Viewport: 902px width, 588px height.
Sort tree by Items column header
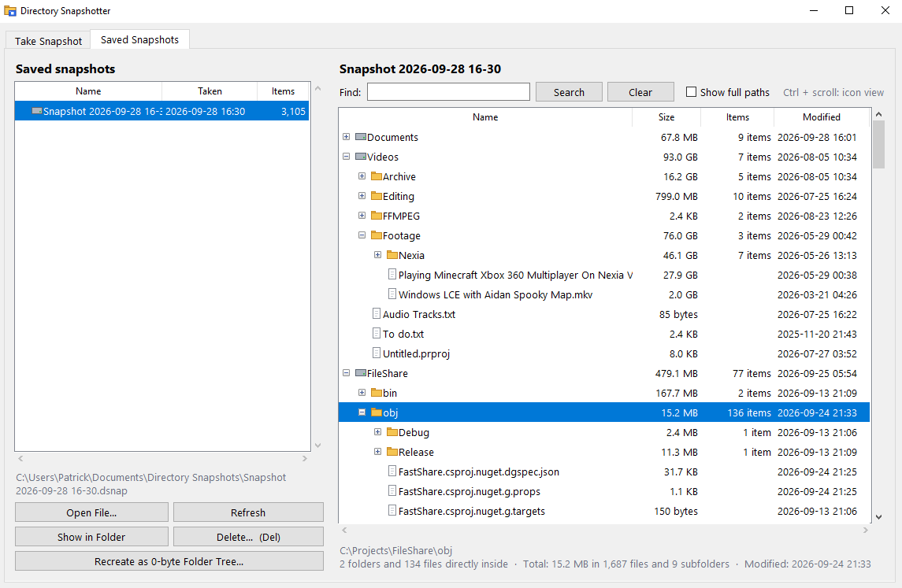click(737, 116)
